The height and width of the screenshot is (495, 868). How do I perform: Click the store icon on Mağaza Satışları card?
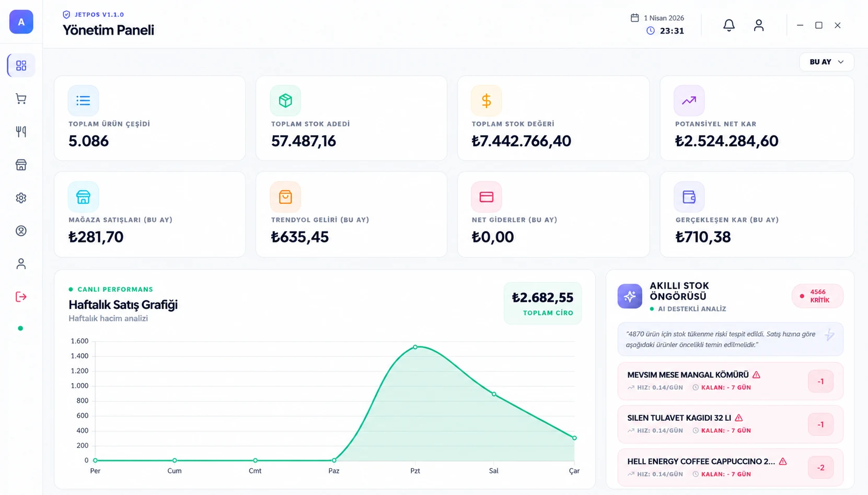click(x=83, y=197)
